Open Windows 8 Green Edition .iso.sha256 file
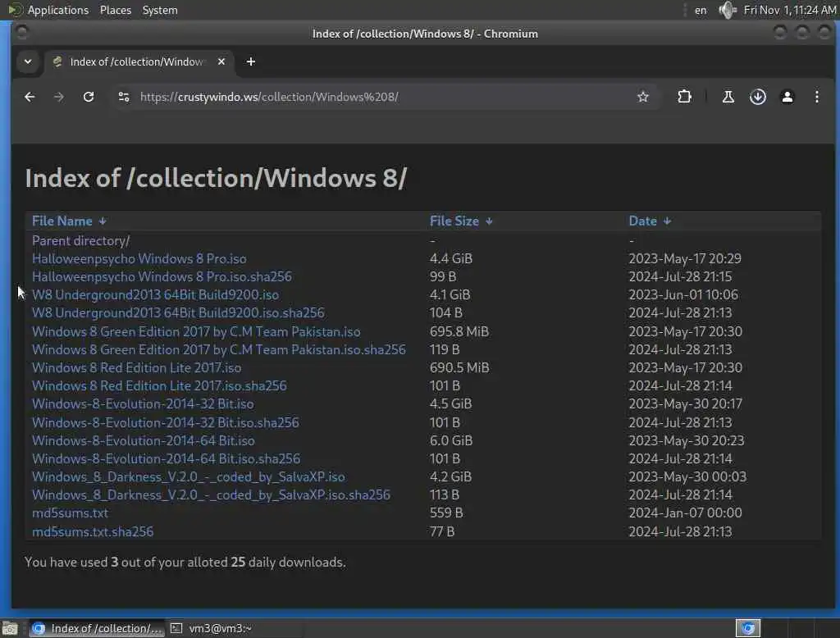The height and width of the screenshot is (638, 840). coord(218,350)
